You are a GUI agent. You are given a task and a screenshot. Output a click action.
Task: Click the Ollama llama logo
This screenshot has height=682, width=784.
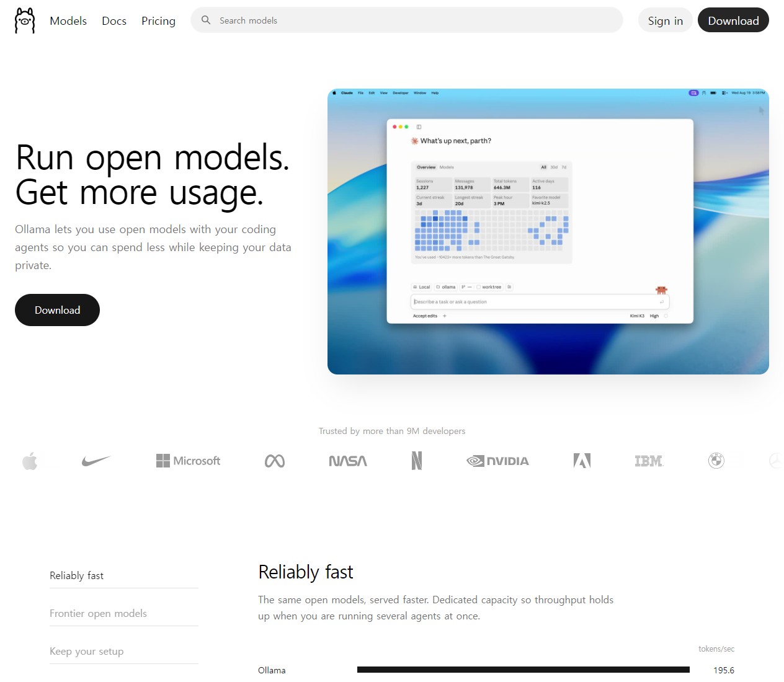pos(25,20)
